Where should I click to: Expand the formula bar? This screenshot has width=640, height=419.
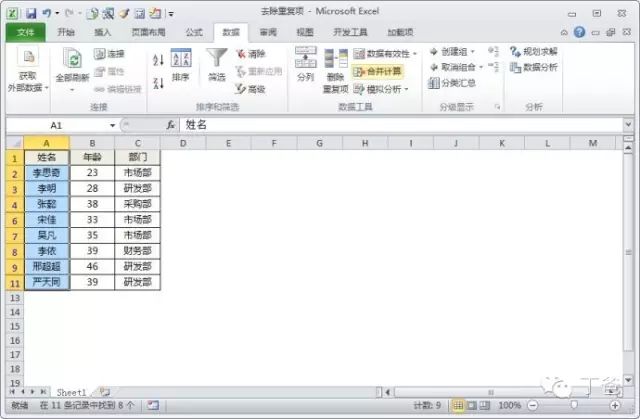point(628,124)
